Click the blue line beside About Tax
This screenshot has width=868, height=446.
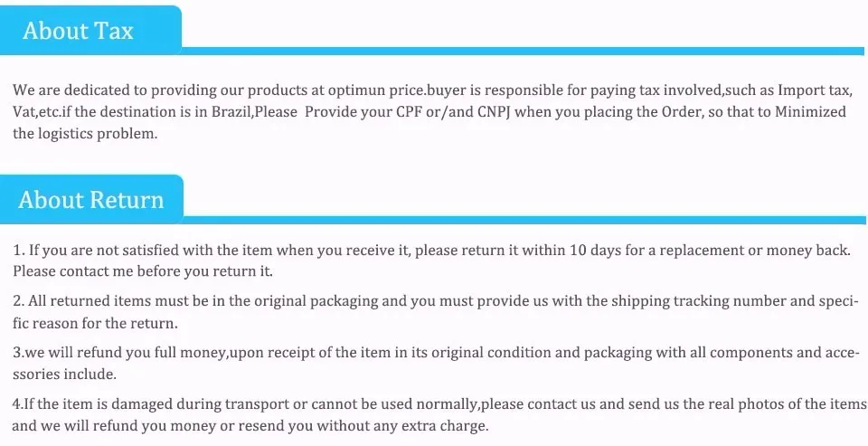tap(523, 51)
